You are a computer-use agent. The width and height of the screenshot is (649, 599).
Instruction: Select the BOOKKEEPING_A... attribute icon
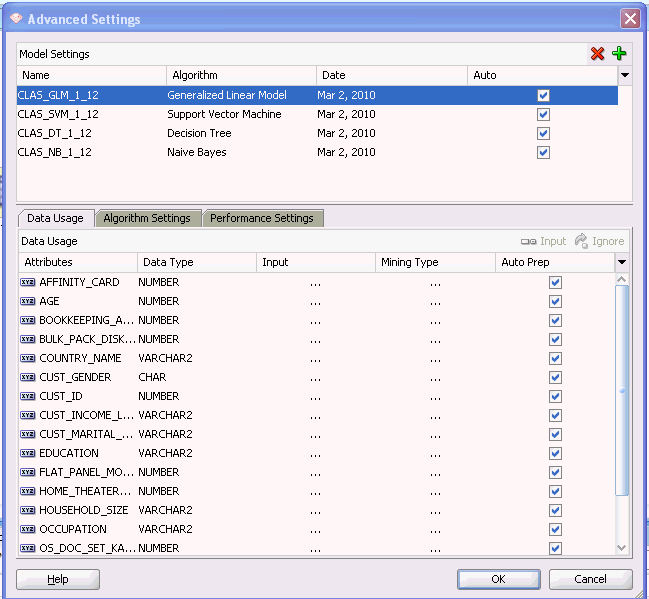[x=28, y=320]
